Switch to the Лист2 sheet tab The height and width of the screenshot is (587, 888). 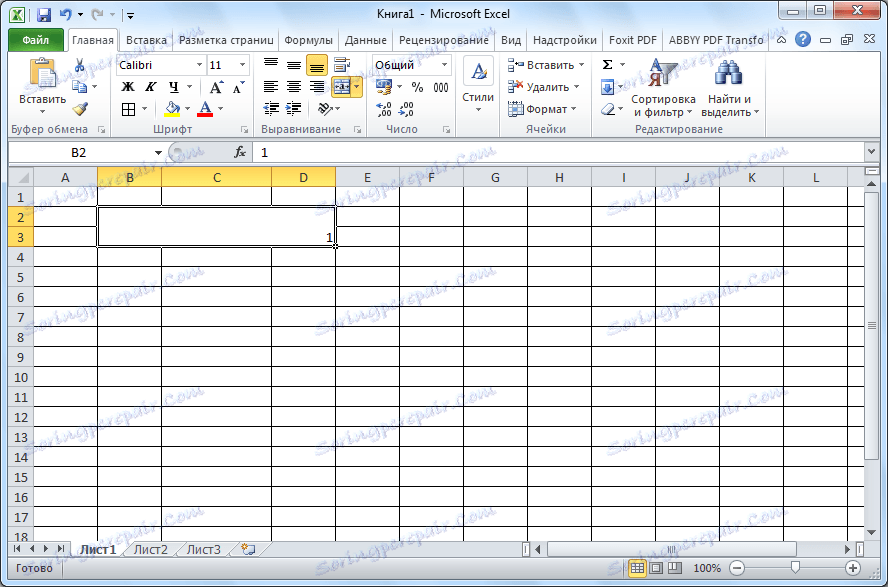[151, 549]
